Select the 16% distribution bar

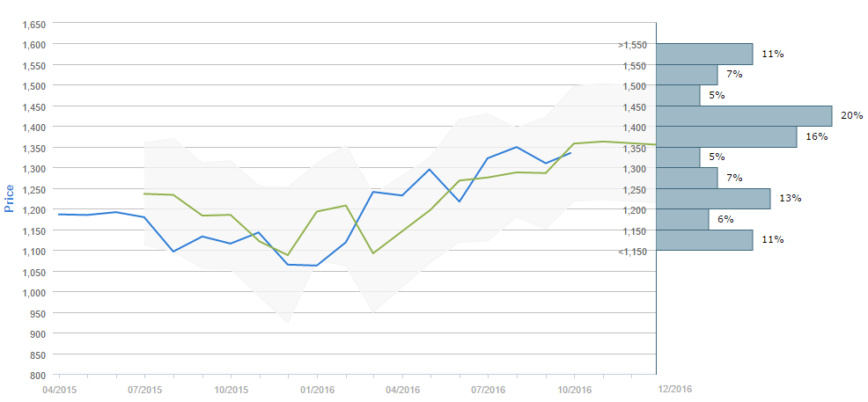point(726,137)
